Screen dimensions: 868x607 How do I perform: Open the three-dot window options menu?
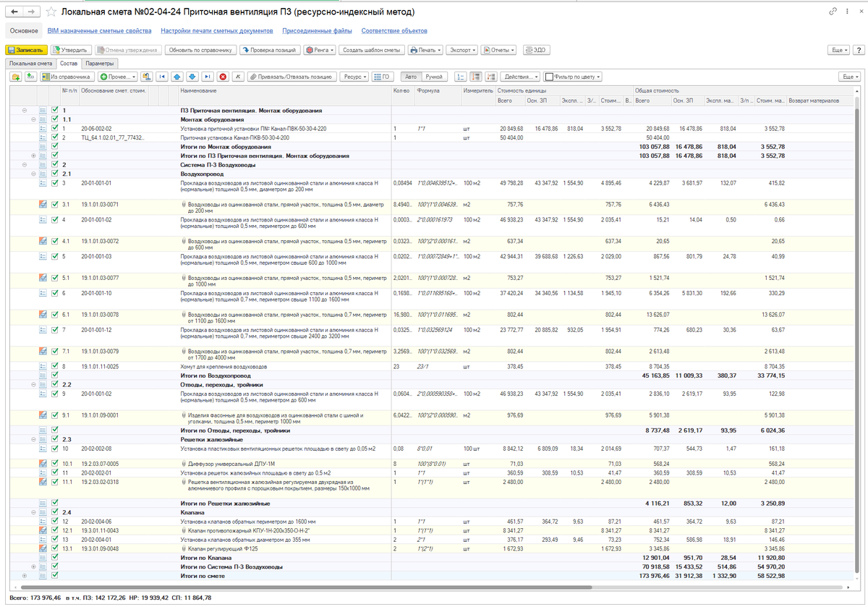tap(846, 12)
